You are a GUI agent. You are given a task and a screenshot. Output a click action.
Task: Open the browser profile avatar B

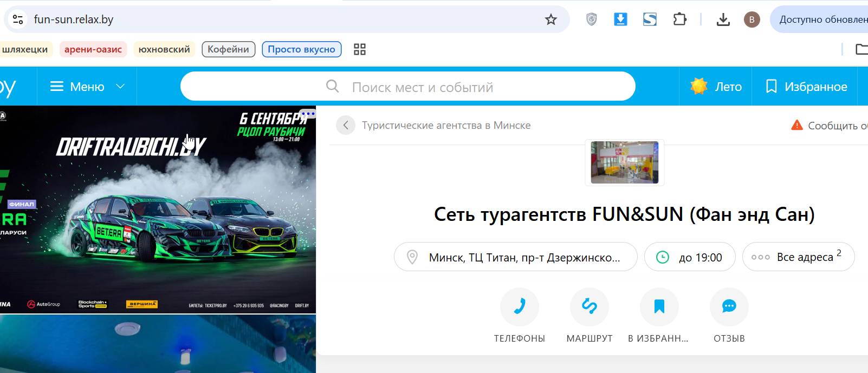pyautogui.click(x=752, y=19)
